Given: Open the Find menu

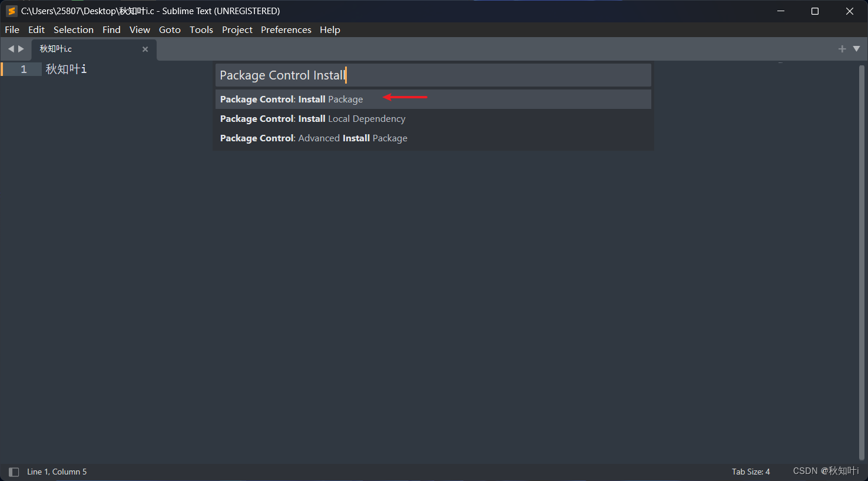Looking at the screenshot, I should coord(111,29).
